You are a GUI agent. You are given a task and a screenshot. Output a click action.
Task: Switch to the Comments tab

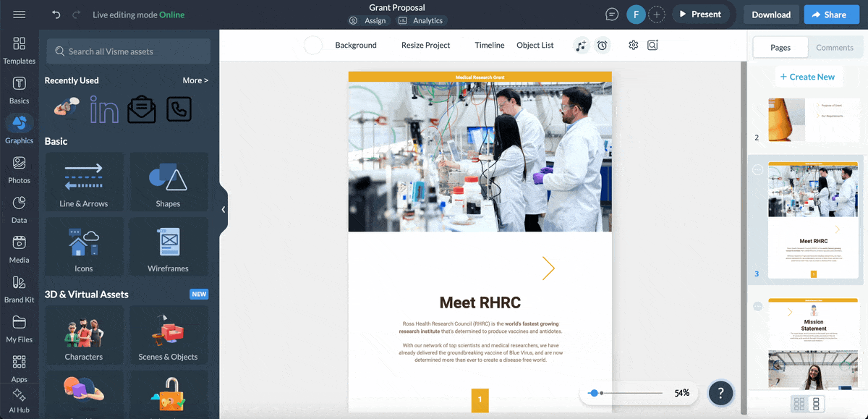point(835,47)
